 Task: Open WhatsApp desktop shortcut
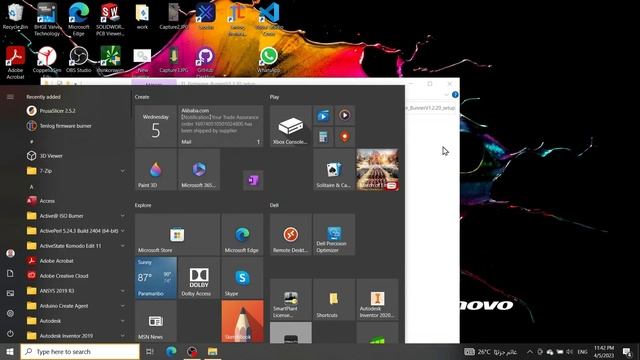point(269,60)
